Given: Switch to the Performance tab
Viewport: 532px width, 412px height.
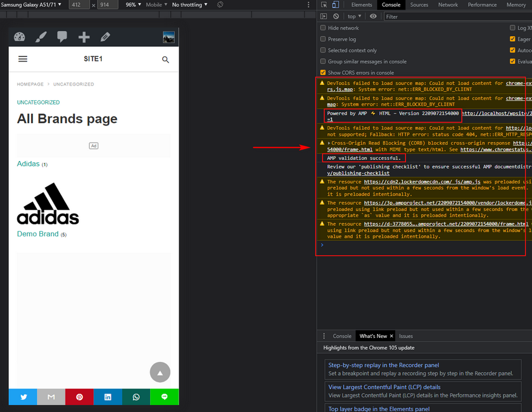Looking at the screenshot, I should 482,5.
